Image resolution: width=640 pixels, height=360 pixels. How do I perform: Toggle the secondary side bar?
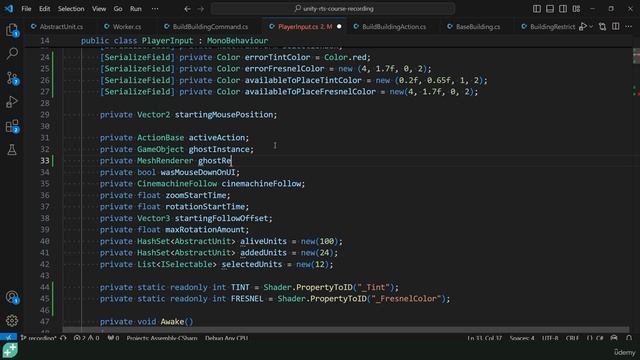tap(563, 9)
